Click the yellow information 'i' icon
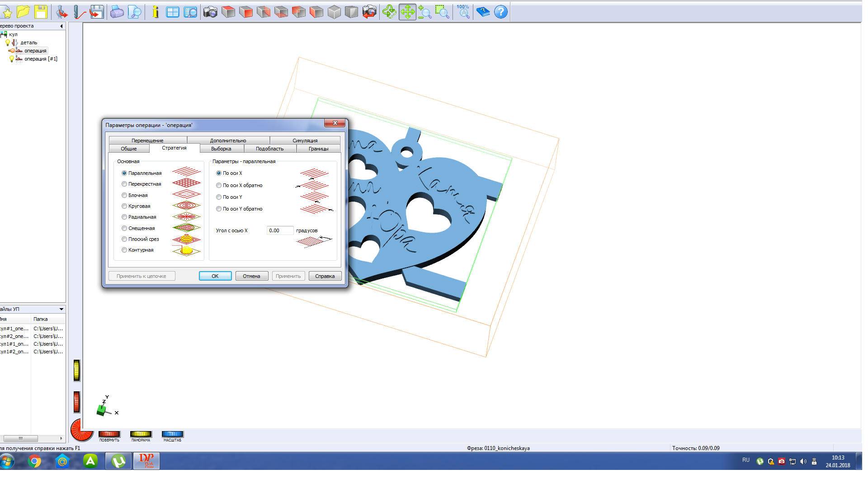This screenshot has width=868, height=488. pos(156,12)
